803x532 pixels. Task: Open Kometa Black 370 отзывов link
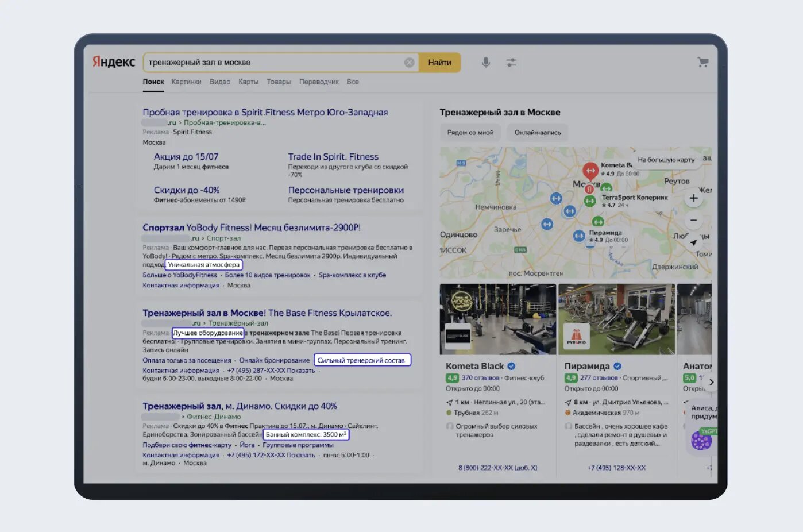tap(480, 378)
